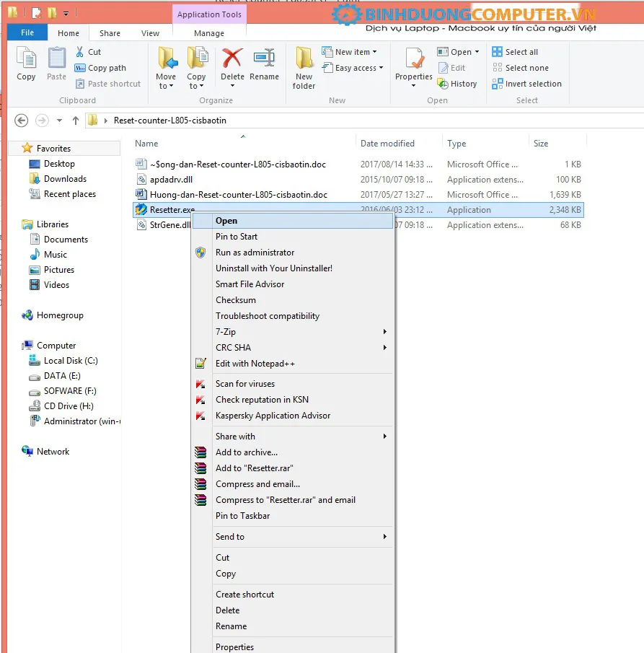Click Select none in the ribbon
644x653 pixels.
(521, 68)
